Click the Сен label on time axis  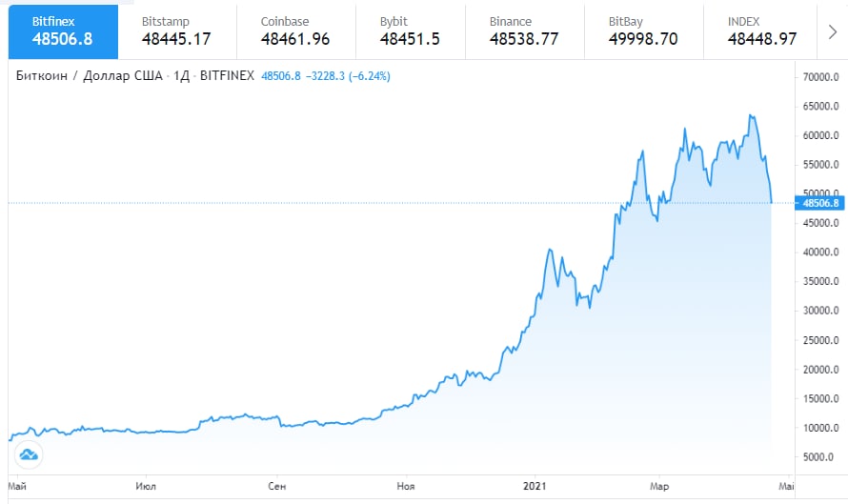coord(277,486)
